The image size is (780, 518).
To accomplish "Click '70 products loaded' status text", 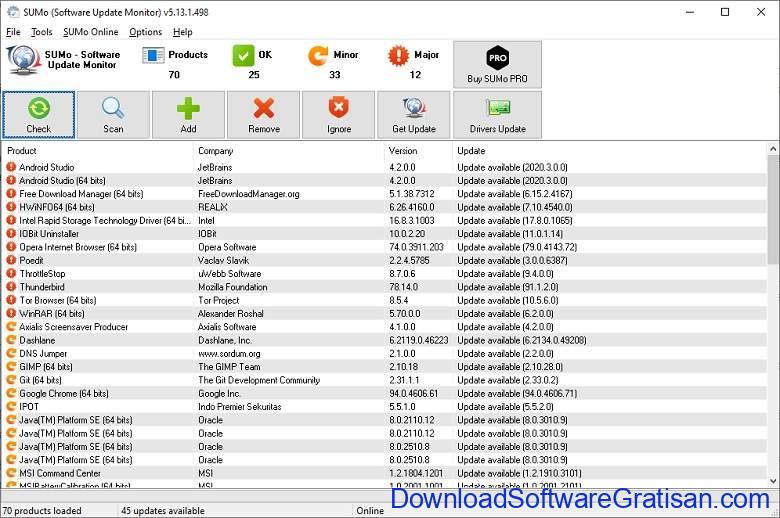I will click(42, 511).
